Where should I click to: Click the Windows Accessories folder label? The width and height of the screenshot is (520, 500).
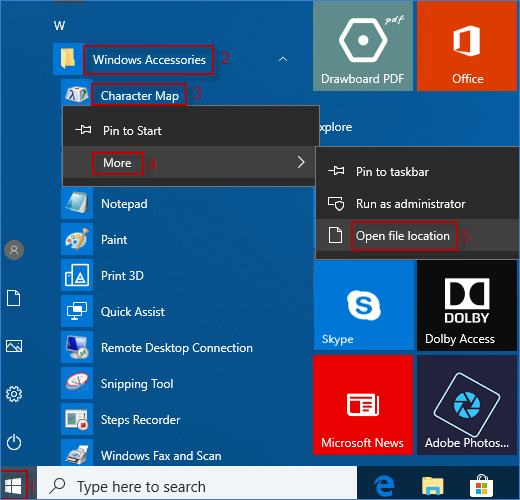point(149,60)
